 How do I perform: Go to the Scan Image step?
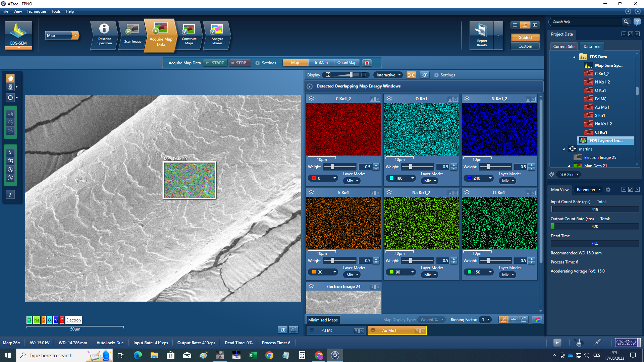[132, 35]
